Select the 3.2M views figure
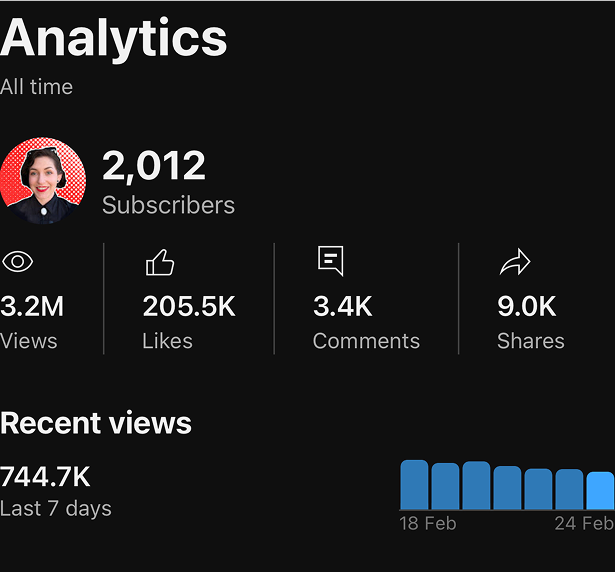 32,306
